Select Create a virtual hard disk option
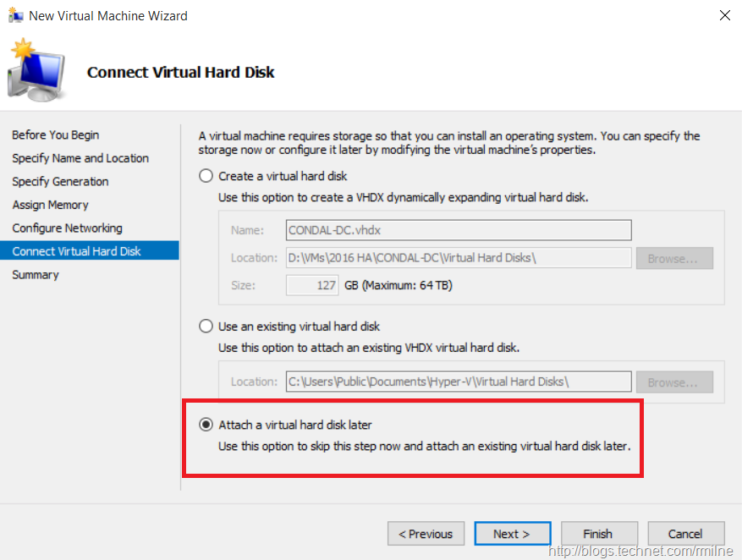 (x=206, y=176)
